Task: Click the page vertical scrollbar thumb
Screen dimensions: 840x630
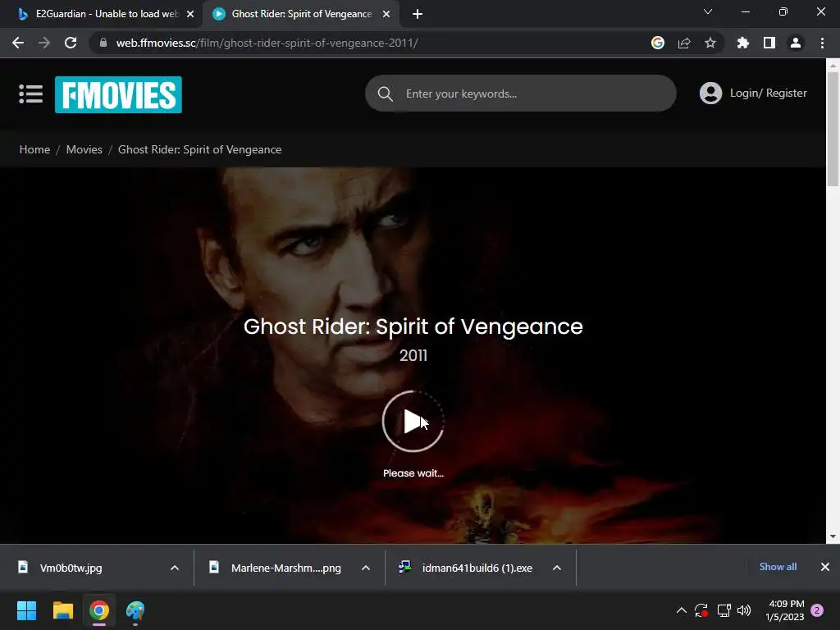Action: (833, 129)
